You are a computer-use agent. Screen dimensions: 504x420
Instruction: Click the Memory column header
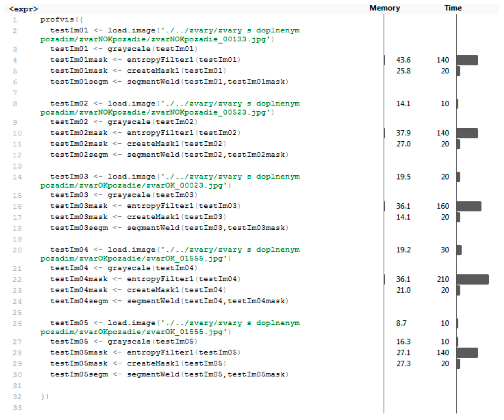pyautogui.click(x=384, y=8)
